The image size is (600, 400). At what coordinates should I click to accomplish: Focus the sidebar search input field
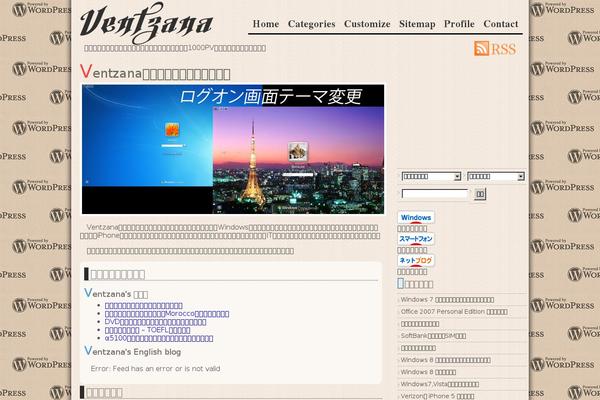point(435,194)
